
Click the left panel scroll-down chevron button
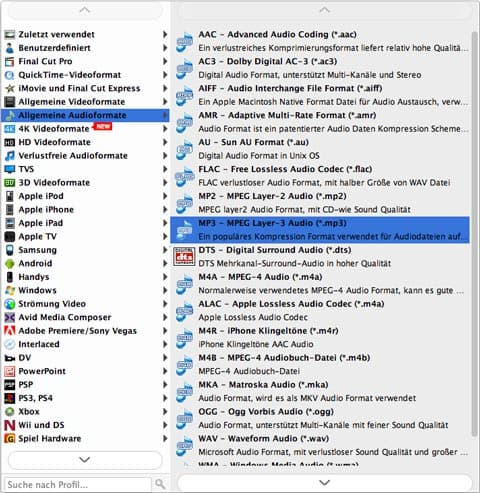coord(85,460)
